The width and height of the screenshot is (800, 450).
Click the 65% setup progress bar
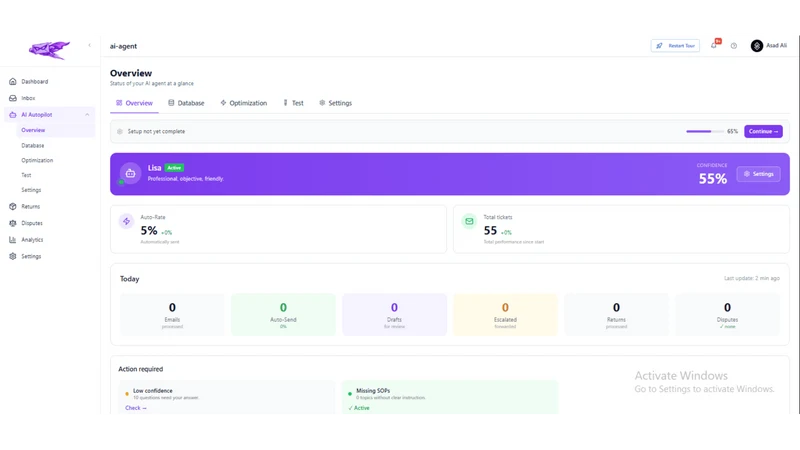pyautogui.click(x=705, y=131)
